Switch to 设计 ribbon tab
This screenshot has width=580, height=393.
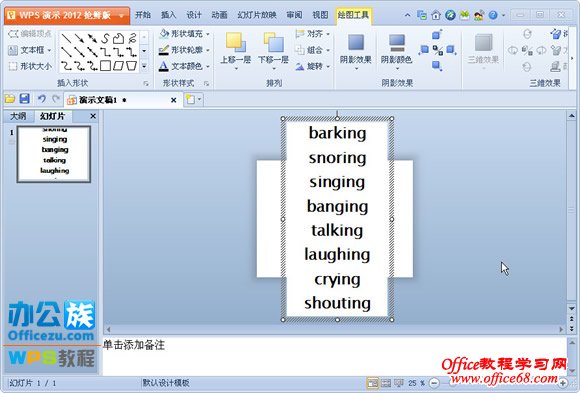point(194,15)
